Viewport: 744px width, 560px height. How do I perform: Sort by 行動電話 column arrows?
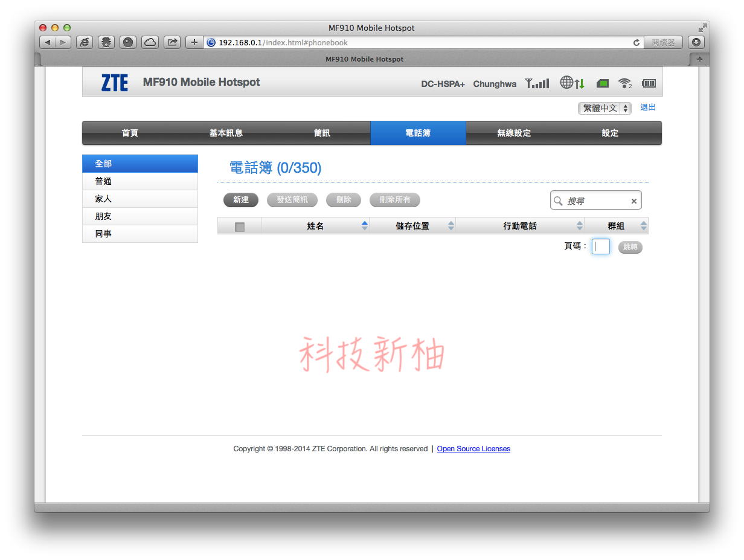pyautogui.click(x=580, y=226)
